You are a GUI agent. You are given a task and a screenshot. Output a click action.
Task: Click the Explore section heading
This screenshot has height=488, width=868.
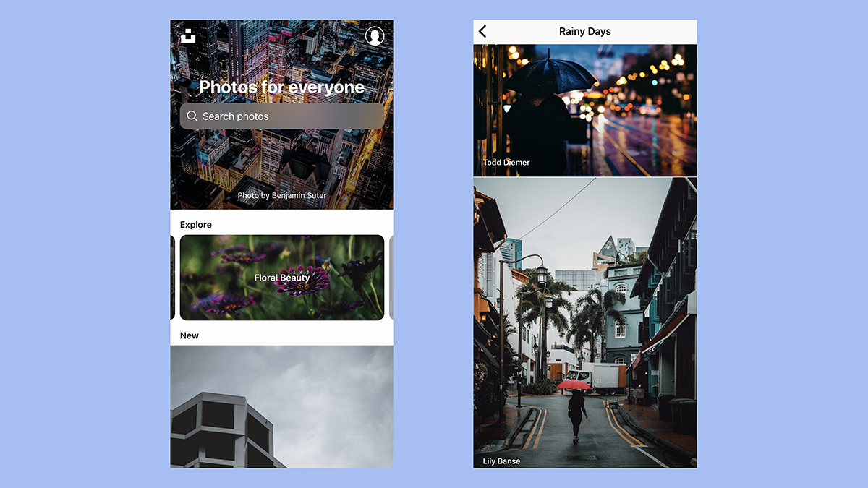196,225
